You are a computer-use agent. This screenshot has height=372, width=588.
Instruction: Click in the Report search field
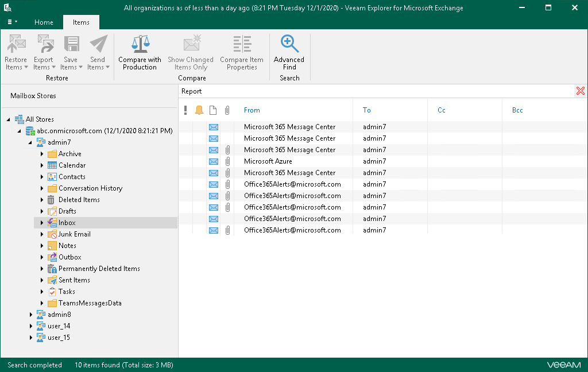pos(373,91)
